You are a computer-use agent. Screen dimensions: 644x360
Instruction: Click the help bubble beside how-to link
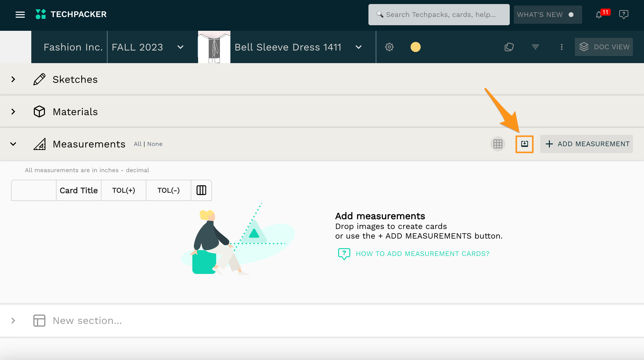(344, 254)
